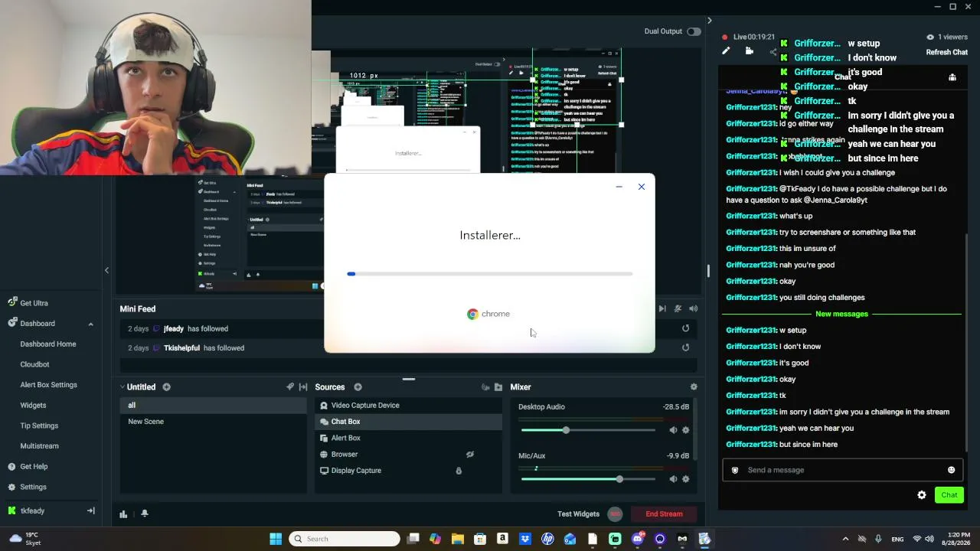The image size is (980, 551).
Task: Open Mic/Aux settings gear
Action: click(x=685, y=479)
